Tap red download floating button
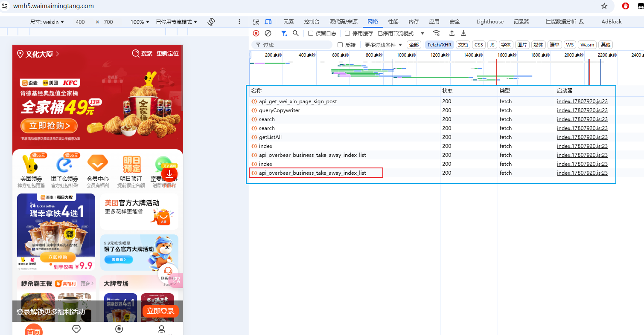This screenshot has height=335, width=644. pyautogui.click(x=169, y=173)
